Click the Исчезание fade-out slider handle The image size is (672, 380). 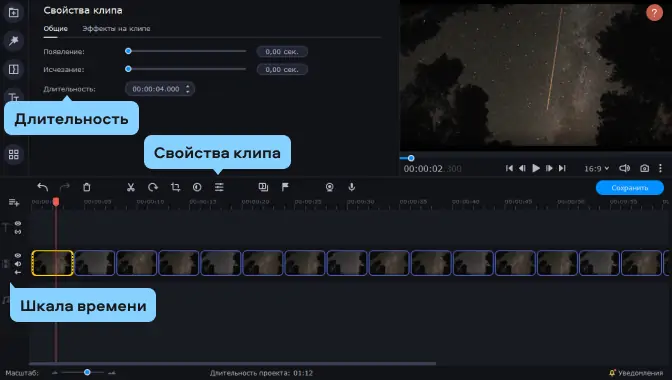tap(128, 69)
